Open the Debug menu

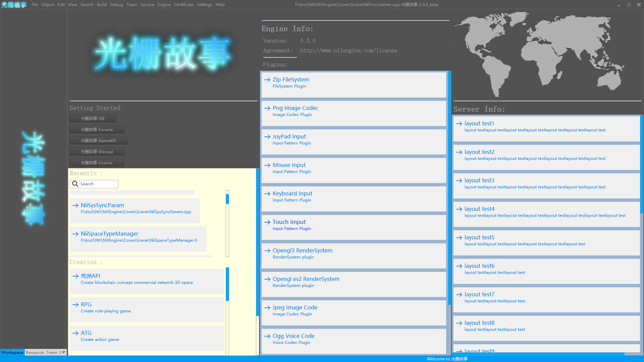tap(116, 5)
